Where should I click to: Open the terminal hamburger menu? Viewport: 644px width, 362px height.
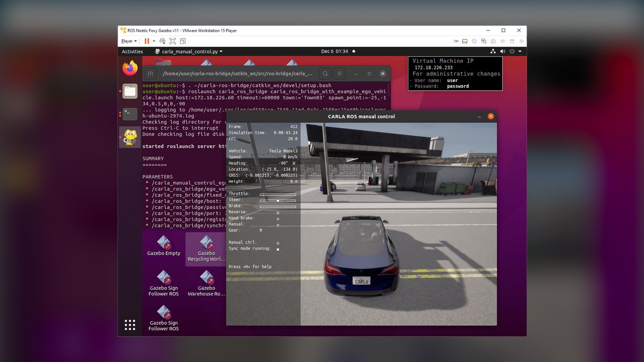pos(339,73)
